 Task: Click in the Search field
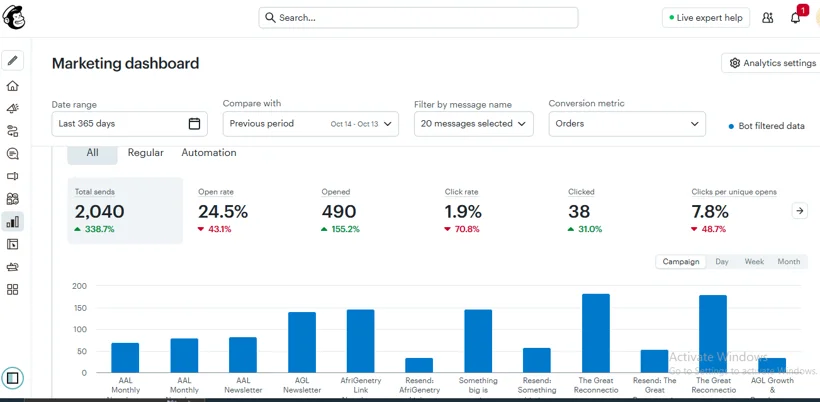[418, 18]
